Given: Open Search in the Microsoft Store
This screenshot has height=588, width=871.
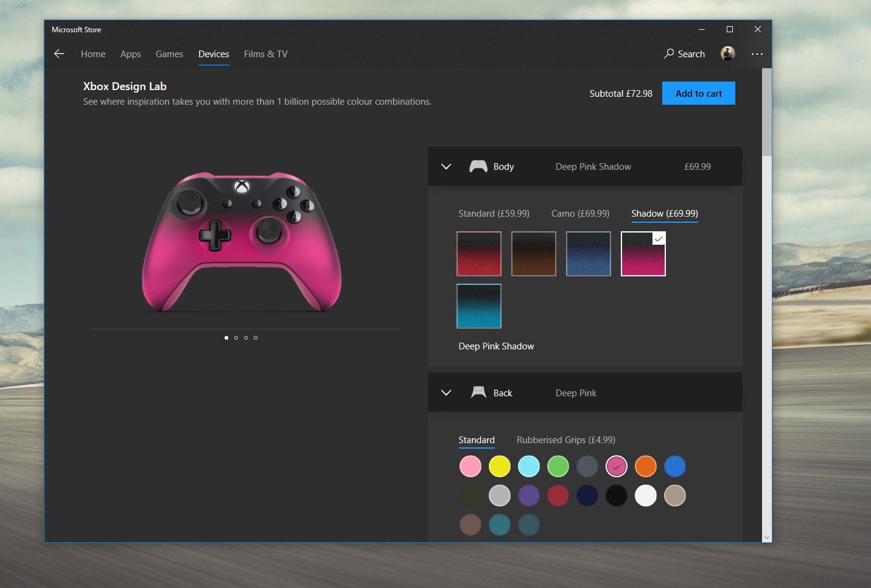Looking at the screenshot, I should pyautogui.click(x=684, y=54).
